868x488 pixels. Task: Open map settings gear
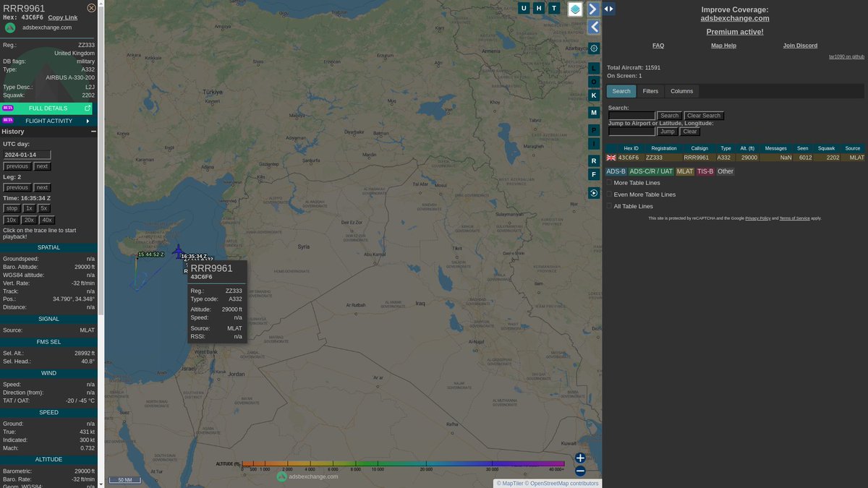(x=594, y=48)
